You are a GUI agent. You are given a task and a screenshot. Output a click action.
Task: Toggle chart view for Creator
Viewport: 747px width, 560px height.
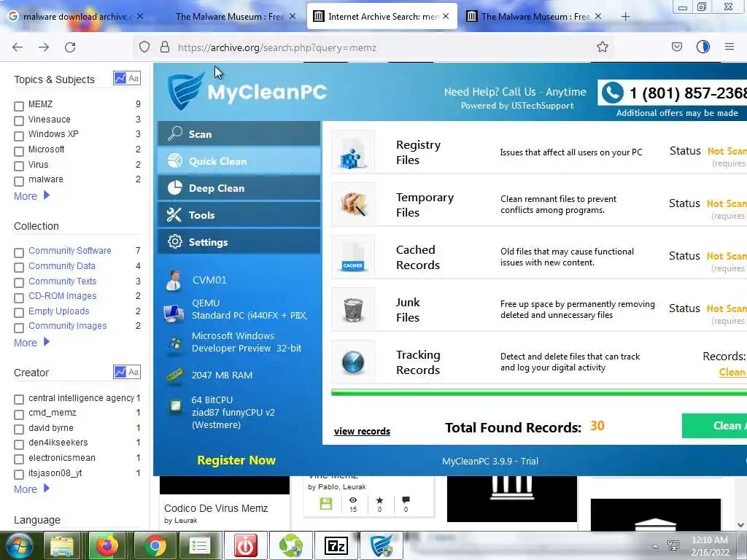coord(120,372)
